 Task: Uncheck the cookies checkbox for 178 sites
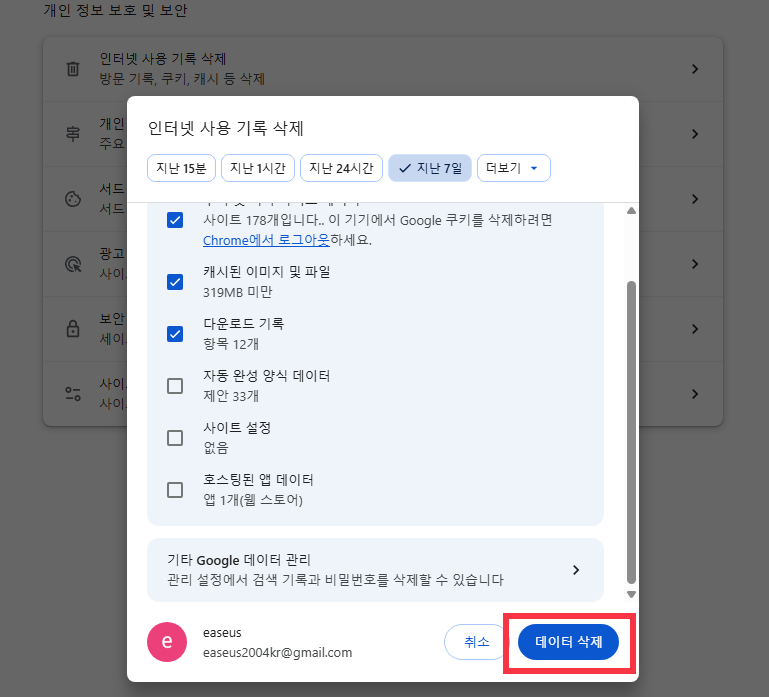[x=175, y=220]
